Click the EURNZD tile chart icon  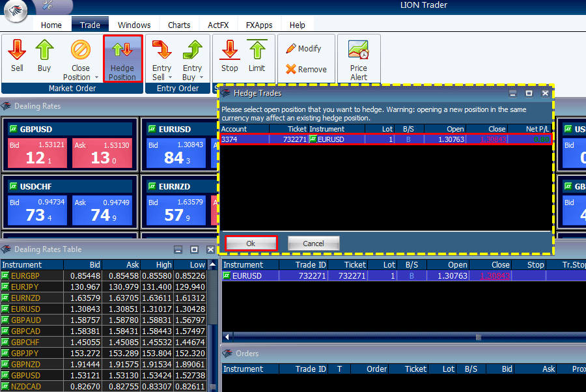[152, 186]
